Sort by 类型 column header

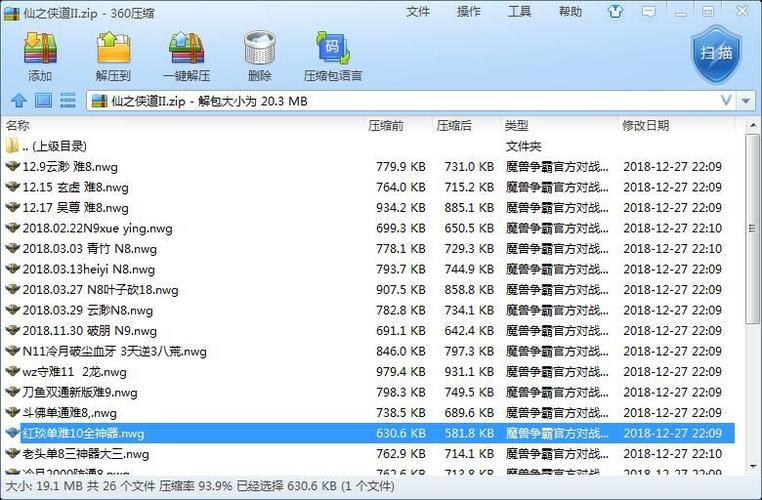pos(516,125)
